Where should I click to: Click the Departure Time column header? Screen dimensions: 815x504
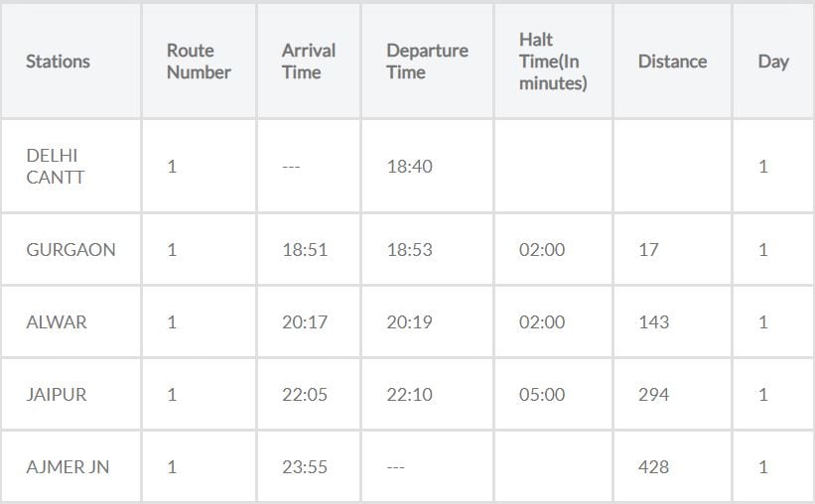427,62
